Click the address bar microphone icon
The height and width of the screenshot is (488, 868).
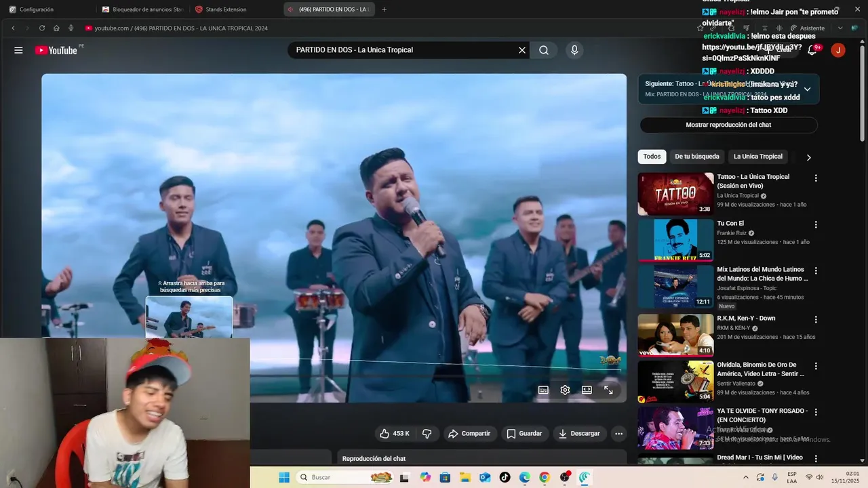(71, 28)
